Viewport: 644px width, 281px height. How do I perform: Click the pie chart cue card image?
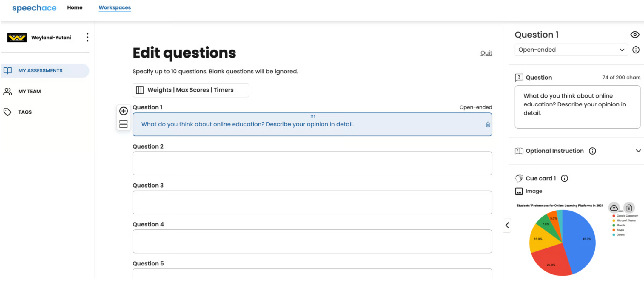[x=562, y=242]
